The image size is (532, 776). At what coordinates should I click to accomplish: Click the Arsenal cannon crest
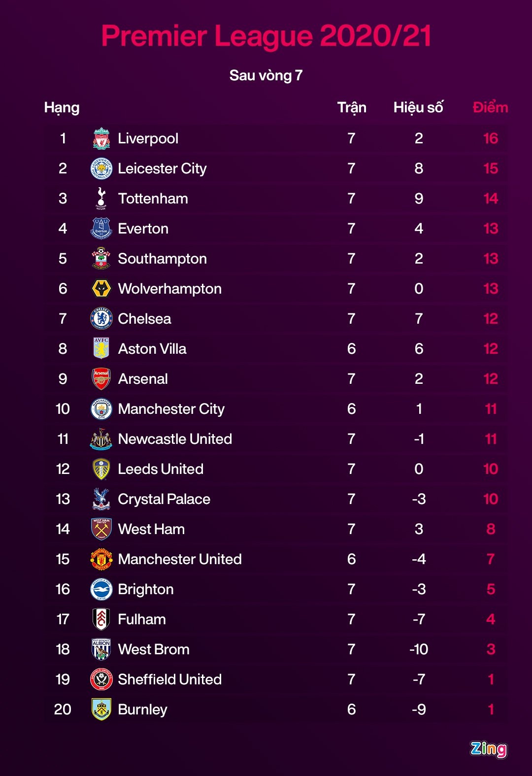pyautogui.click(x=101, y=379)
